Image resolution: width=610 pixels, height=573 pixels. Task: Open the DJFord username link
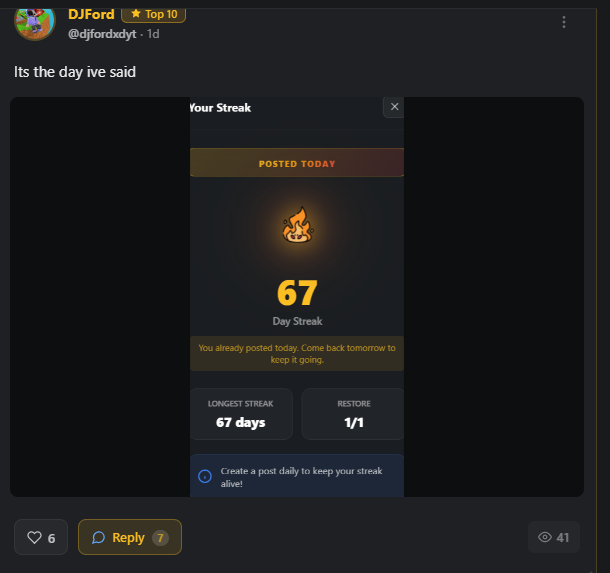[91, 15]
